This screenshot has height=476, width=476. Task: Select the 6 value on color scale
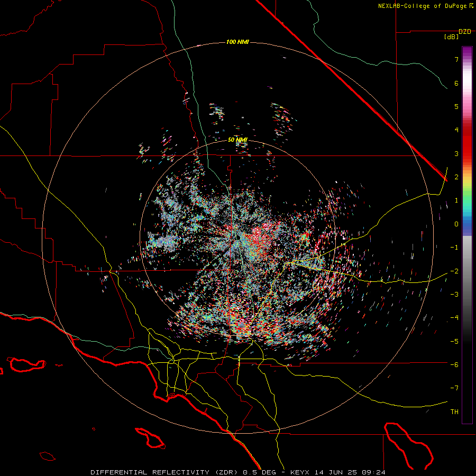click(456, 83)
